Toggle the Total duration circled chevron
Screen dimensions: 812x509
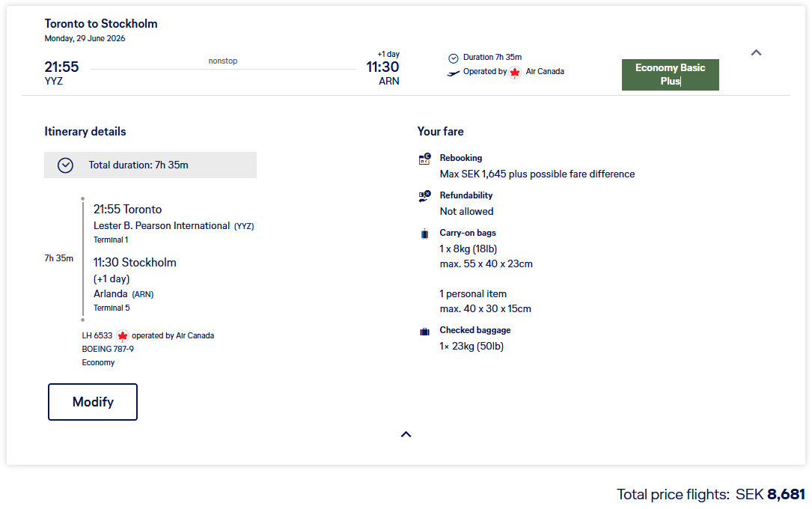click(66, 165)
